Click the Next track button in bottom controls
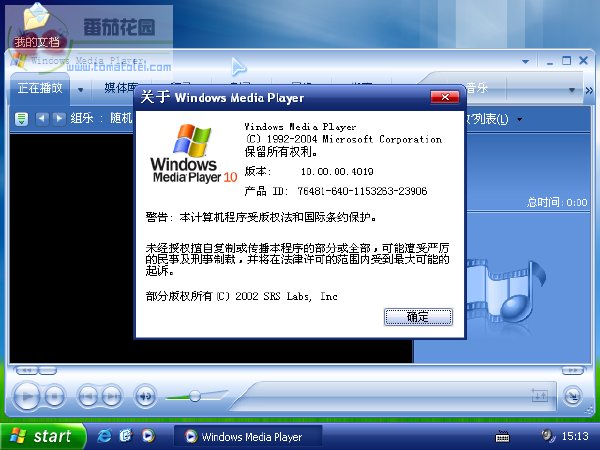600x450 pixels. (x=111, y=396)
